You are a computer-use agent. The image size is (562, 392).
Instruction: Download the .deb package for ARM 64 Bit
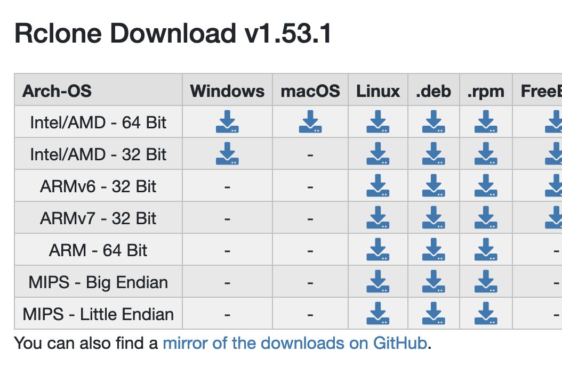tap(433, 250)
